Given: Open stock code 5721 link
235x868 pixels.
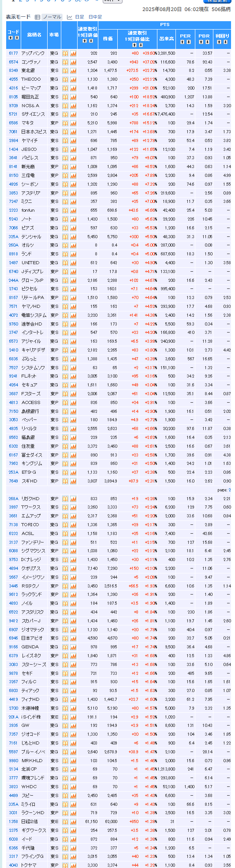Looking at the screenshot, I should click(13, 114).
